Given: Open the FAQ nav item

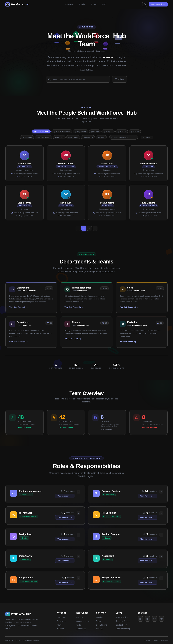Looking at the screenshot, I should (104, 4).
